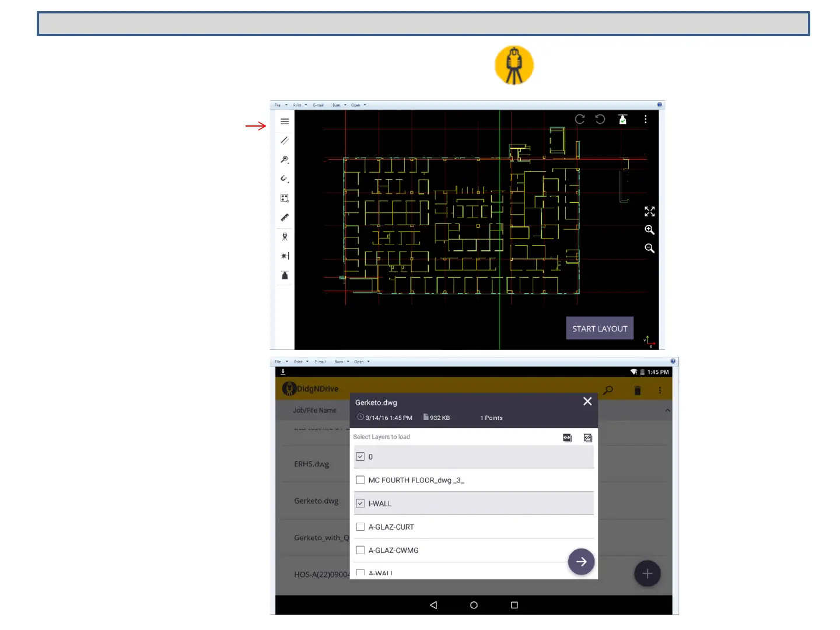Click the Open menu label in lower window
The height and width of the screenshot is (630, 840).
pos(359,362)
